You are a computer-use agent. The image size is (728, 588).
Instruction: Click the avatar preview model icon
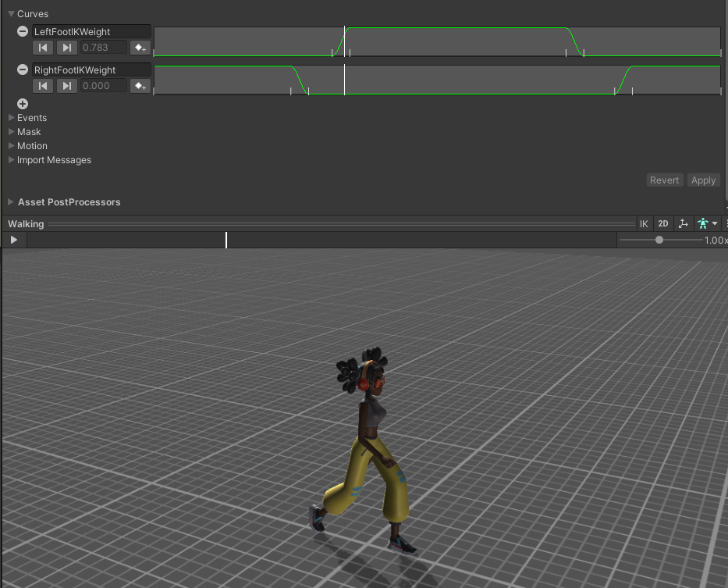click(702, 223)
